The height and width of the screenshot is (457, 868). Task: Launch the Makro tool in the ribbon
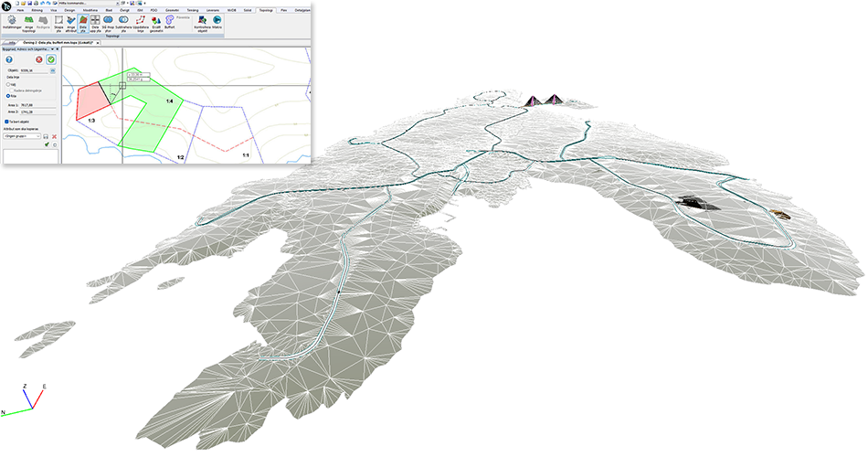[x=217, y=22]
